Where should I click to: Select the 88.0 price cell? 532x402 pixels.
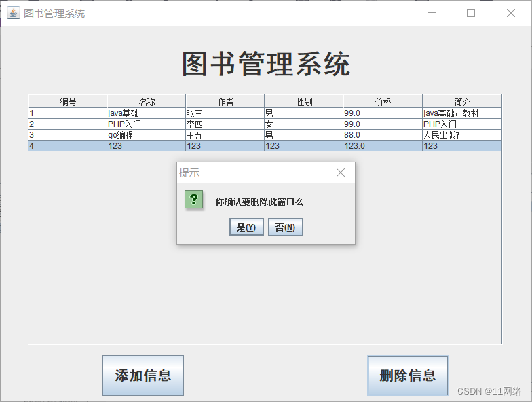pos(383,134)
